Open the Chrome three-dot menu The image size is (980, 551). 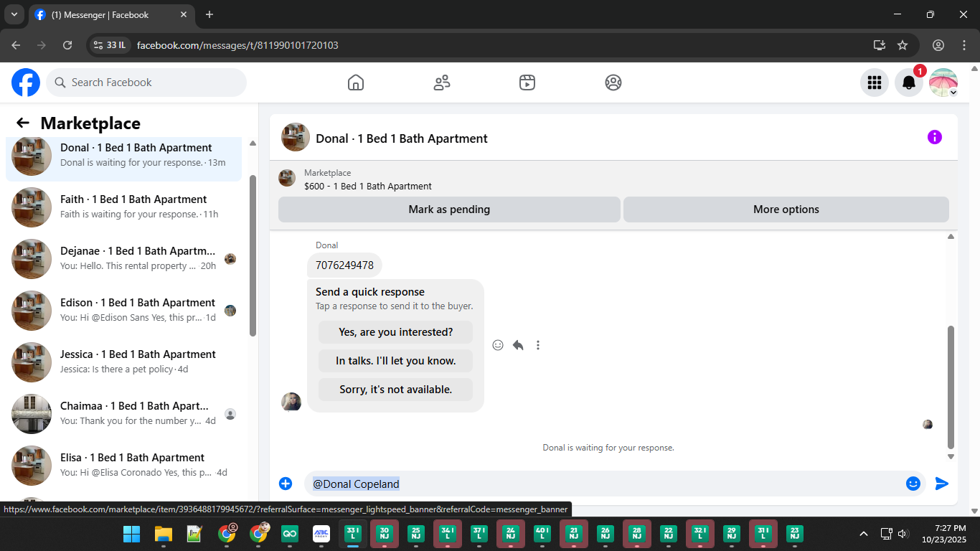963,45
